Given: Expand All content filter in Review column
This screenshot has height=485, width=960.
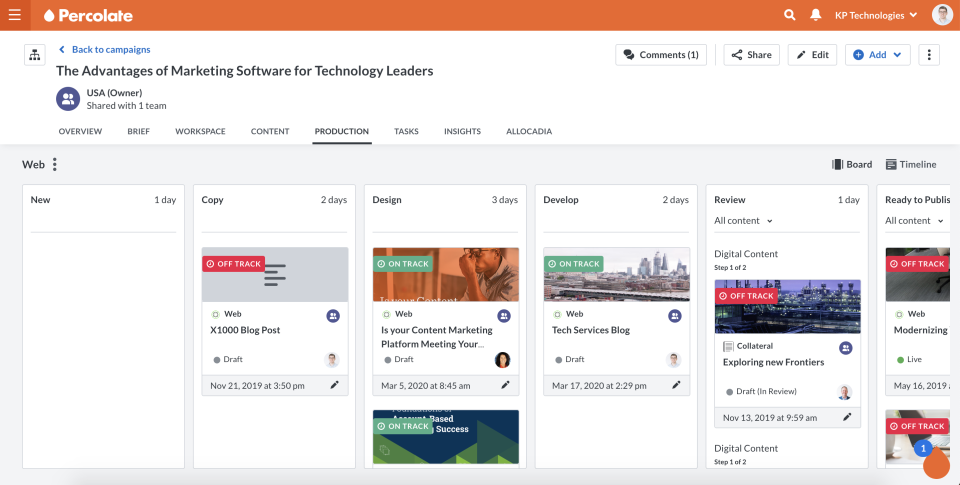Looking at the screenshot, I should click(x=743, y=221).
